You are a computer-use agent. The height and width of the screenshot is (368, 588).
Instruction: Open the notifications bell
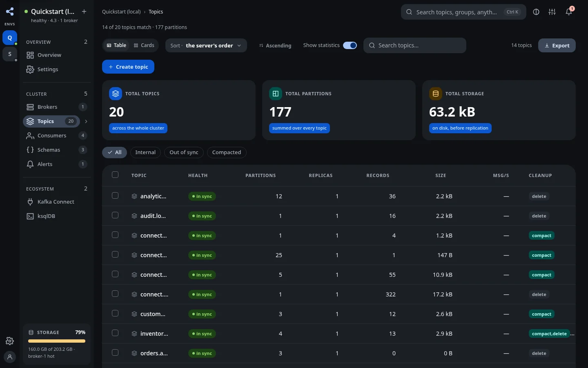tap(569, 12)
